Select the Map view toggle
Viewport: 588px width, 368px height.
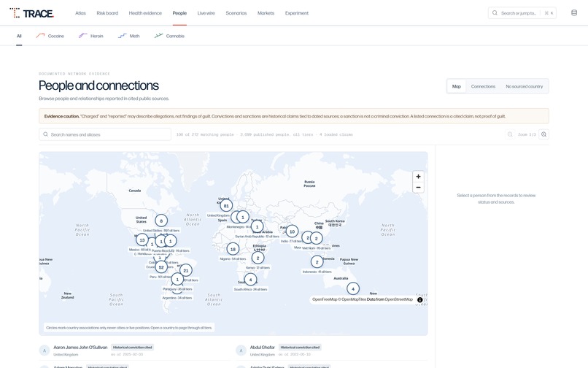(457, 86)
